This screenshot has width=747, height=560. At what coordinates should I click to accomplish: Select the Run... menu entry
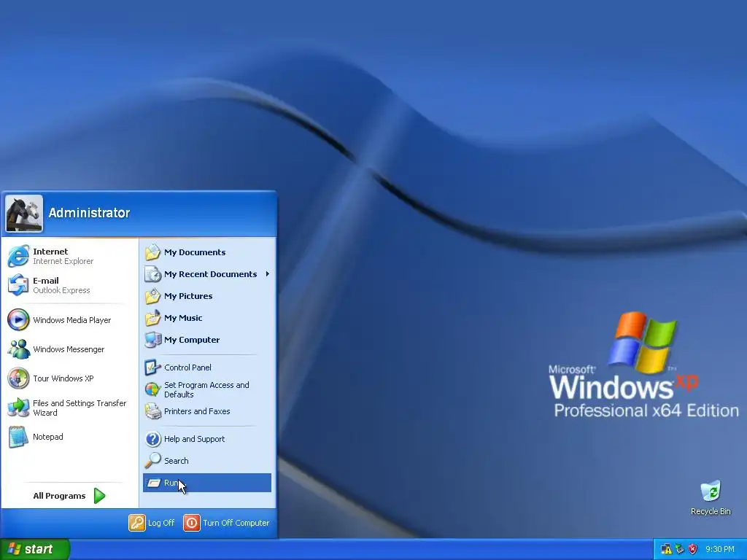[x=207, y=483]
